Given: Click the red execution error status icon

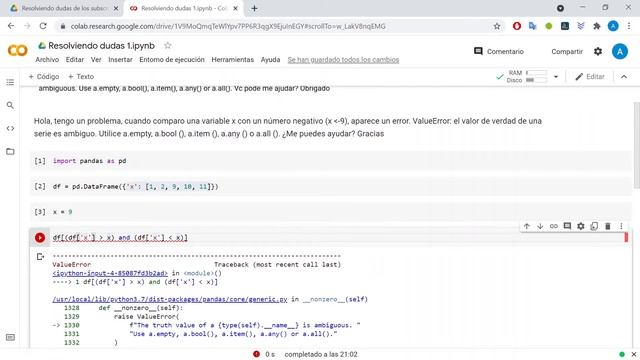Looking at the screenshot, I should [x=256, y=354].
